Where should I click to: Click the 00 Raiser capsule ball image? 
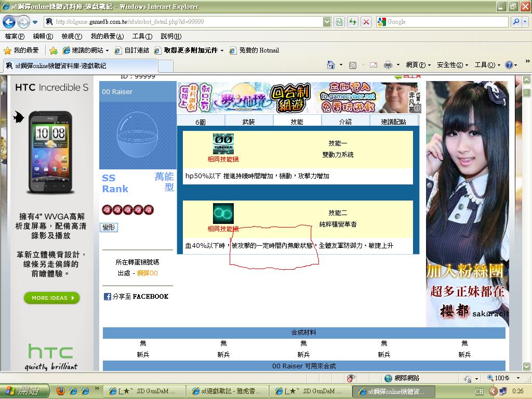137,135
